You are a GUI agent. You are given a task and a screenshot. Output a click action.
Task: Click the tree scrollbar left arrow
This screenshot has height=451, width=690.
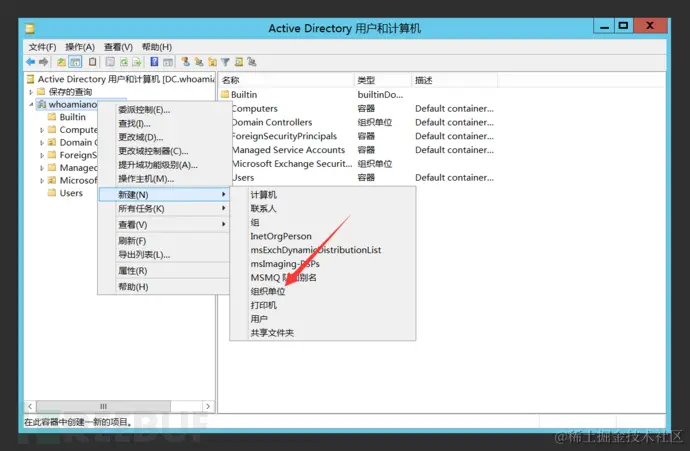pos(30,406)
